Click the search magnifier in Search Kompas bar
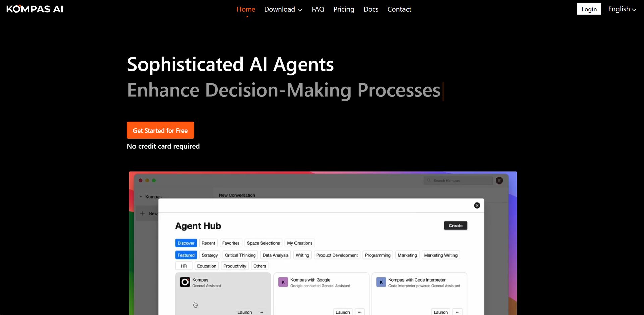 coord(429,180)
